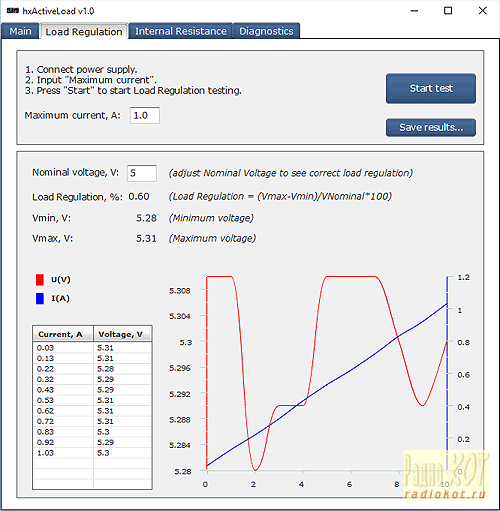This screenshot has width=500, height=511.
Task: Click the hxActiveLoad app icon in title bar
Action: (13, 11)
